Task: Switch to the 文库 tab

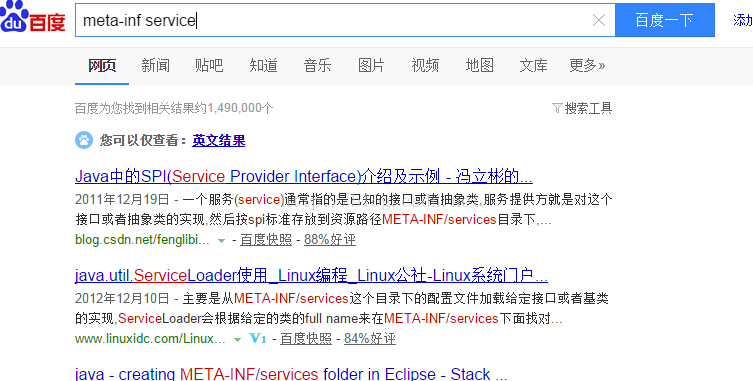Action: (x=533, y=65)
